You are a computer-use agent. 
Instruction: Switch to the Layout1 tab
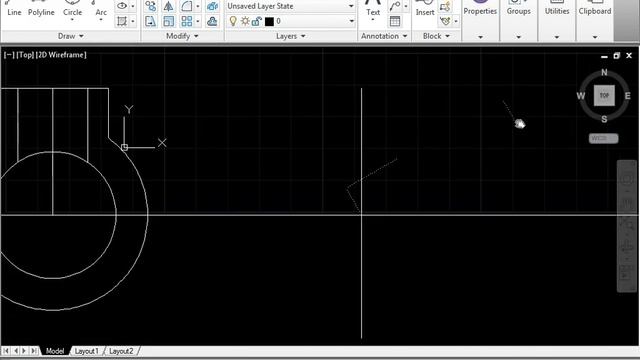(x=87, y=351)
